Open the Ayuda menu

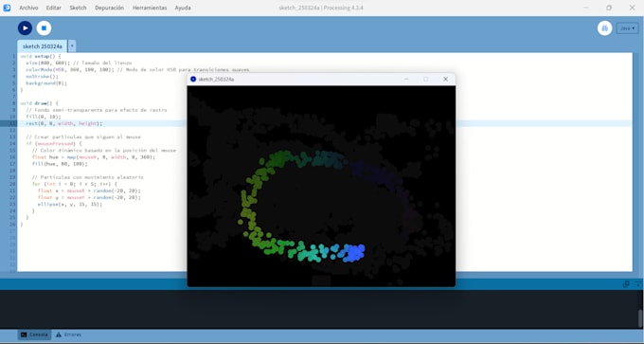183,8
